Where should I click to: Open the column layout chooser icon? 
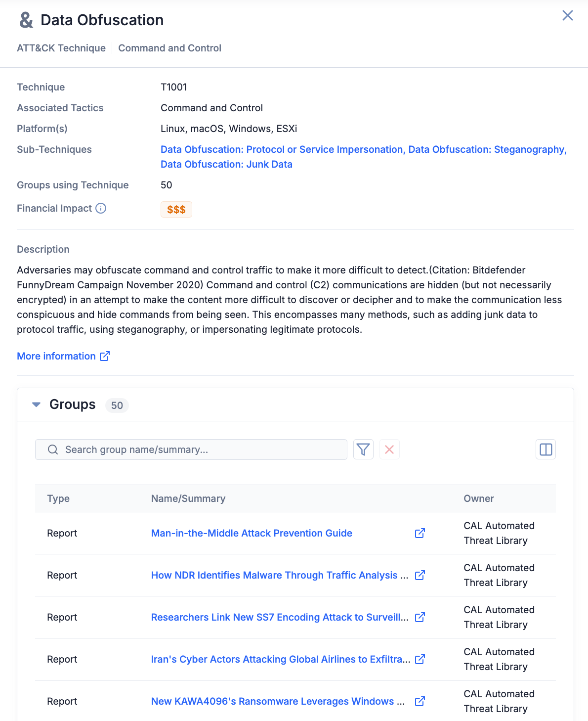click(546, 450)
